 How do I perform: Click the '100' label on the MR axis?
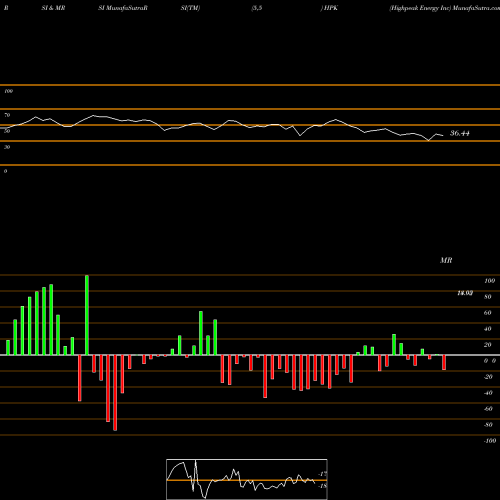[489, 281]
